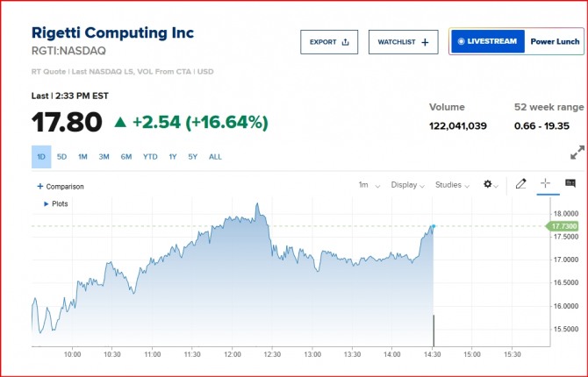Select the drawing pencil tool
The height and width of the screenshot is (377, 588).
(x=520, y=184)
